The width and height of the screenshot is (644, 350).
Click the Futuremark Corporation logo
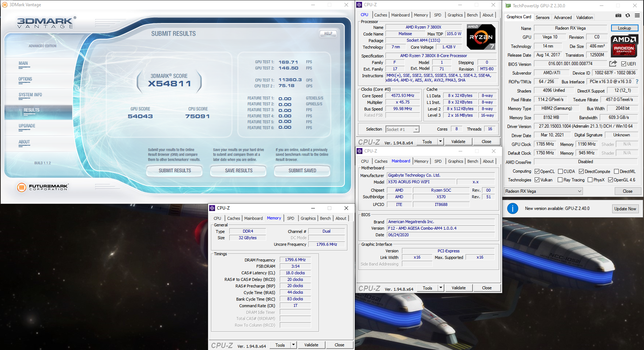(42, 187)
